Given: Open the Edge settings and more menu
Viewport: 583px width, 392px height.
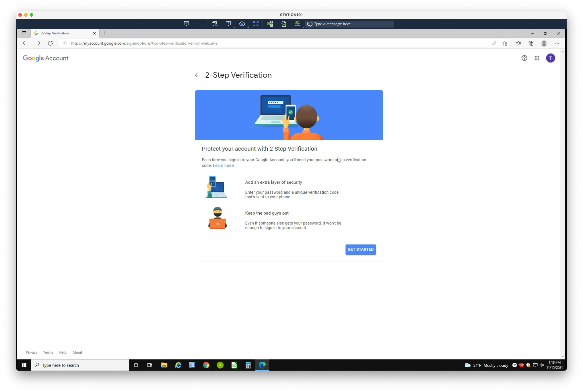Looking at the screenshot, I should pyautogui.click(x=557, y=43).
